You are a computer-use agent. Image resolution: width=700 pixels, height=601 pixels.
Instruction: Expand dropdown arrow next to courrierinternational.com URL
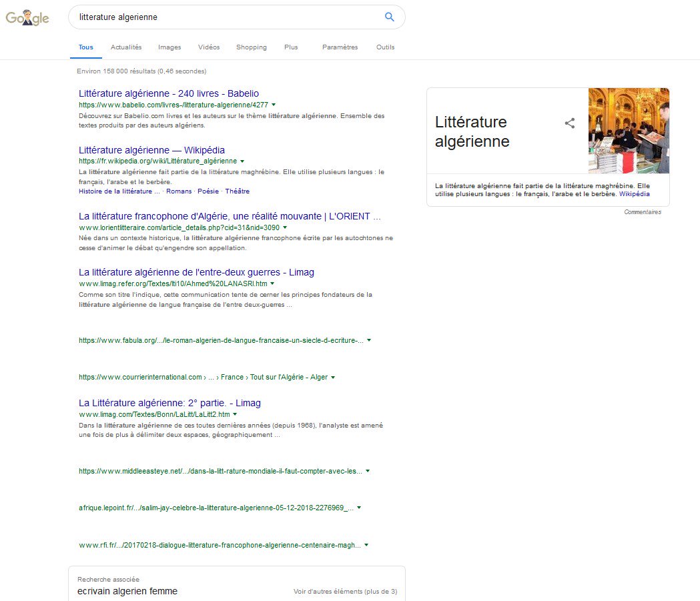pos(333,378)
